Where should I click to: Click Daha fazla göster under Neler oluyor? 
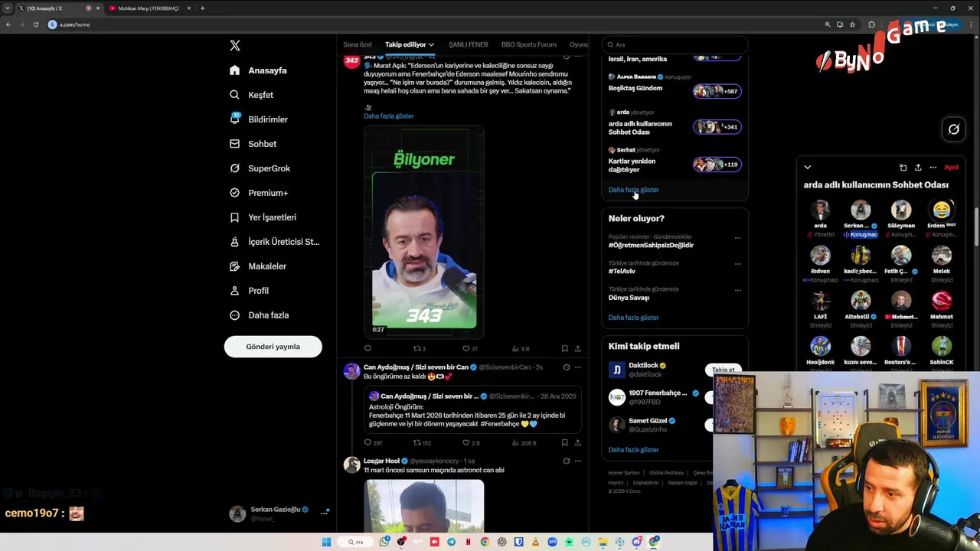pos(633,318)
